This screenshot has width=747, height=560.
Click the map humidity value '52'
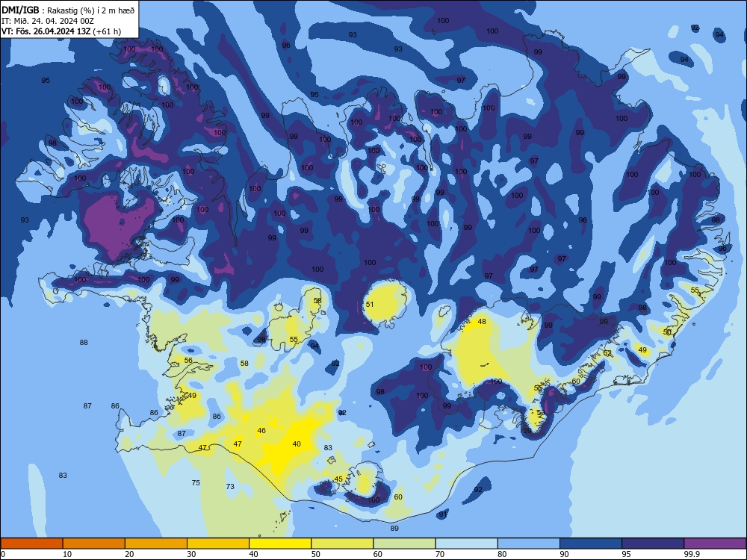[x=607, y=353]
